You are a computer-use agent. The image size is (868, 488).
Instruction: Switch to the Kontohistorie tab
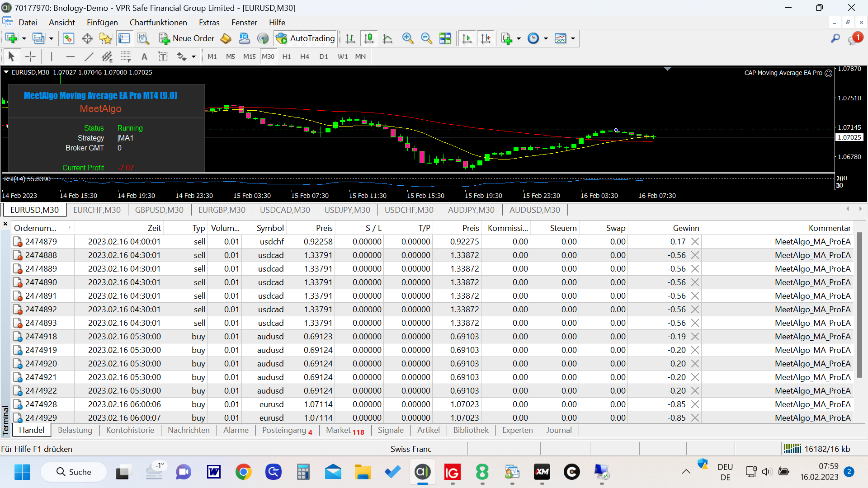click(130, 430)
